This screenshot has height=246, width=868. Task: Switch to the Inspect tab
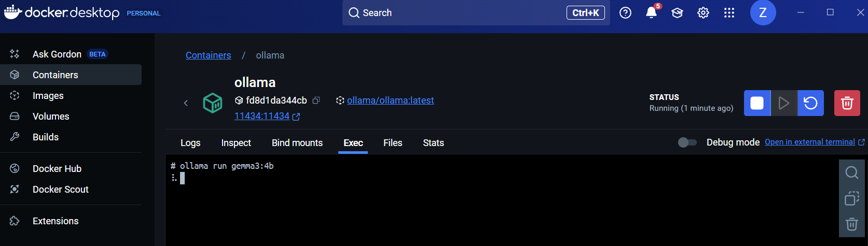click(236, 143)
